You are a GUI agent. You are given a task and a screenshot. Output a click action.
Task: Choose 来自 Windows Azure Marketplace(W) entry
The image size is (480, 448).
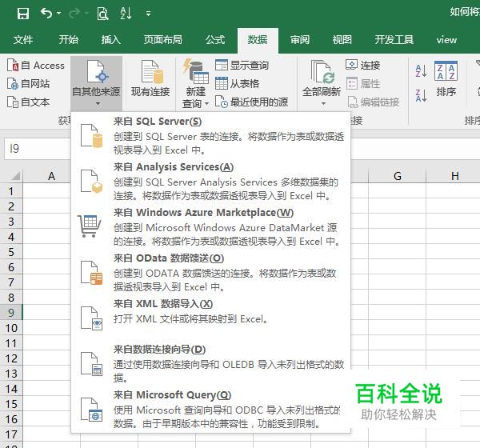click(211, 226)
